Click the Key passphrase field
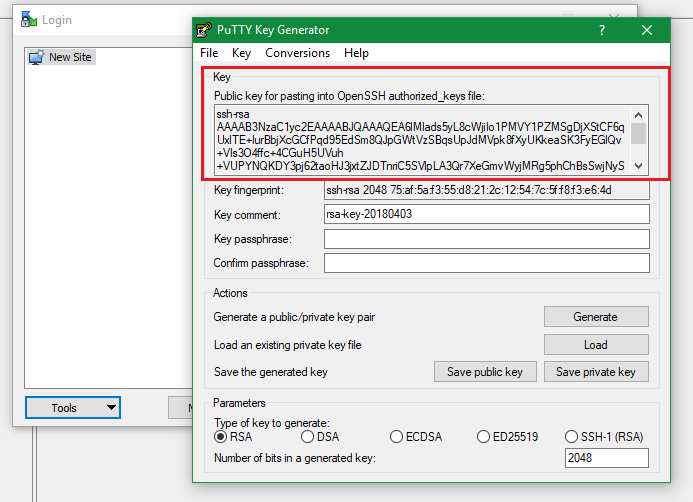The width and height of the screenshot is (693, 502). [487, 239]
